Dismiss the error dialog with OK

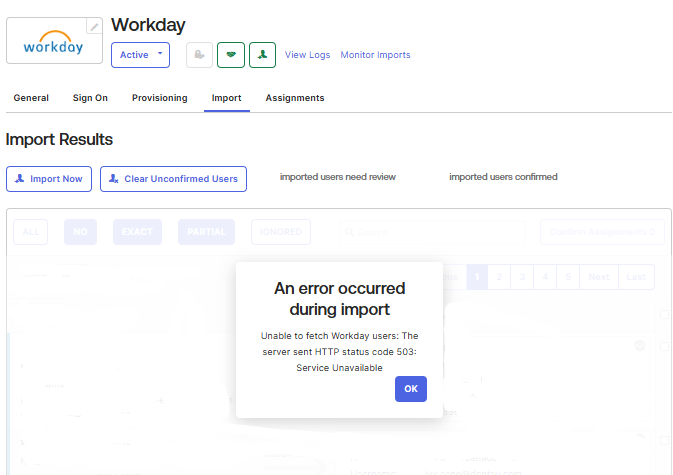pyautogui.click(x=411, y=389)
